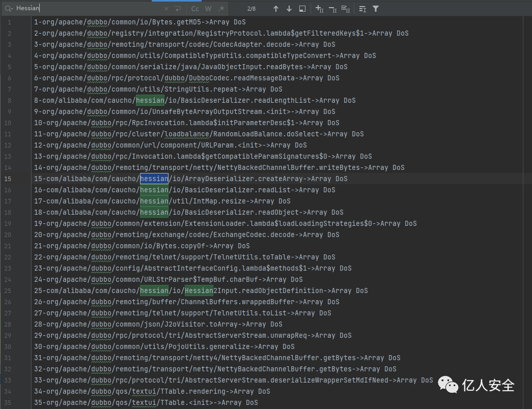Toggle Regex (.*) search option
This screenshot has height=409, width=532.
click(221, 9)
